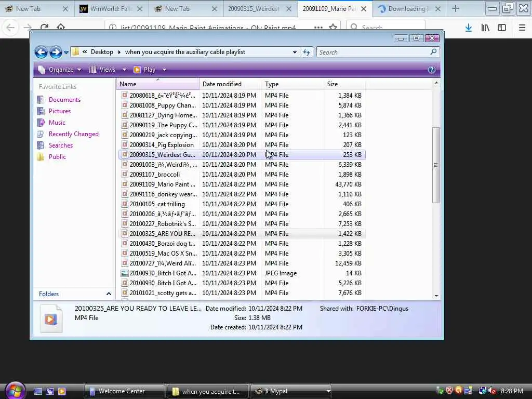Click Show Desktop quick launch icon
The height and width of the screenshot is (399, 532).
coord(37,391)
